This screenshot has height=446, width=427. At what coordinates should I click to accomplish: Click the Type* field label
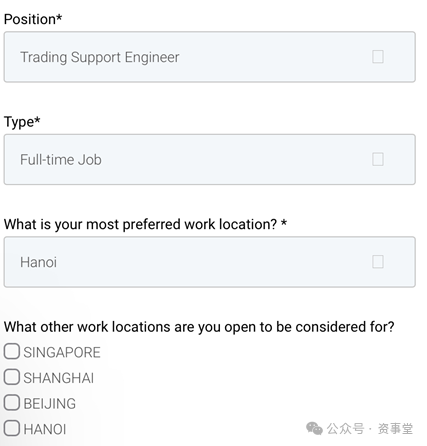tap(22, 122)
